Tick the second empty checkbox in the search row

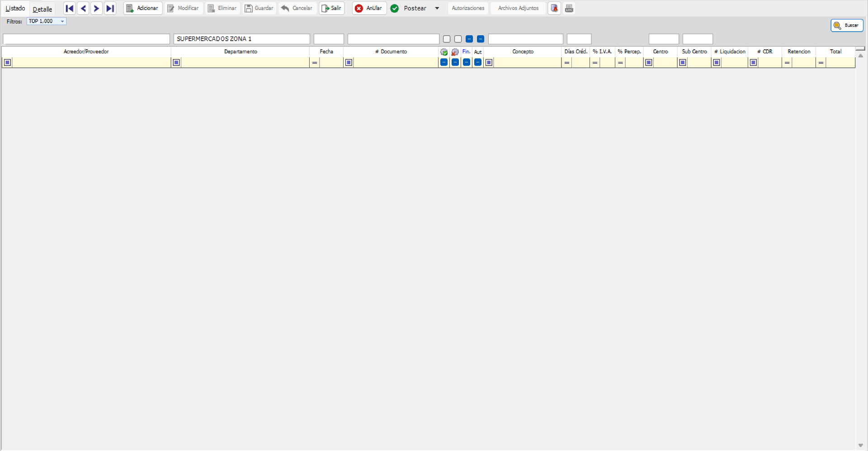(458, 39)
